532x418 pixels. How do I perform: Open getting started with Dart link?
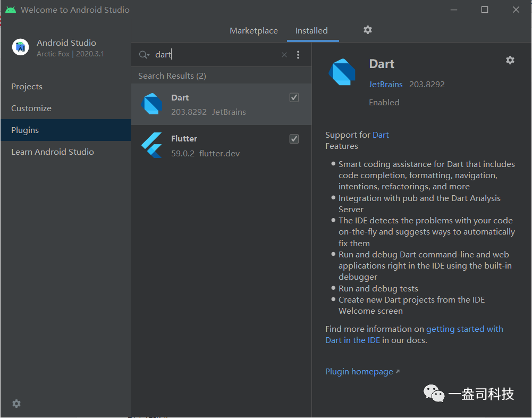pyautogui.click(x=414, y=335)
